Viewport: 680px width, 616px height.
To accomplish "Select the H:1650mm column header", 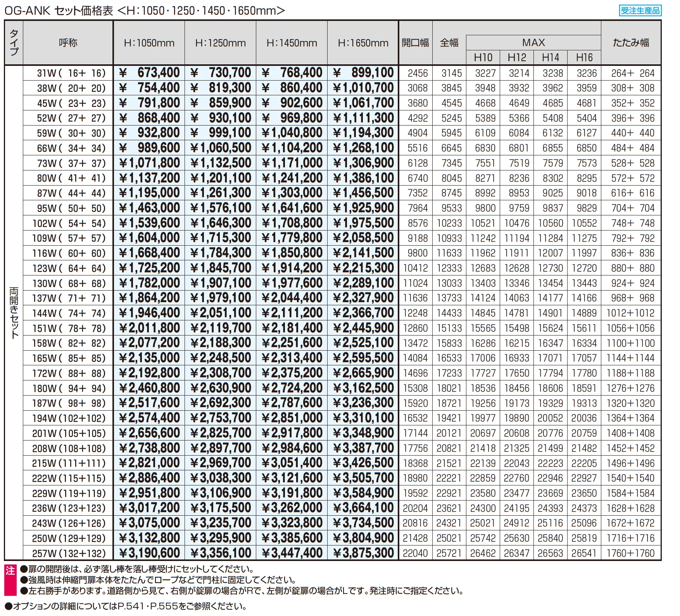I will pos(363,43).
